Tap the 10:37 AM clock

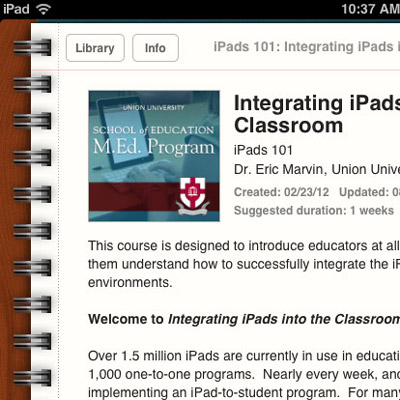pyautogui.click(x=371, y=9)
